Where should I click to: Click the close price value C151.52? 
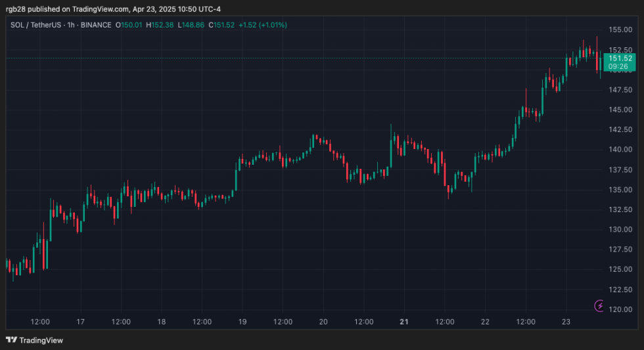(221, 25)
